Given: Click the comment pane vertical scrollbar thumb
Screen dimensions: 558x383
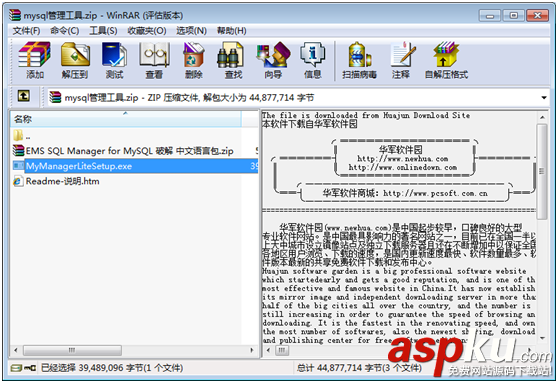Looking at the screenshot, I should point(542,171).
